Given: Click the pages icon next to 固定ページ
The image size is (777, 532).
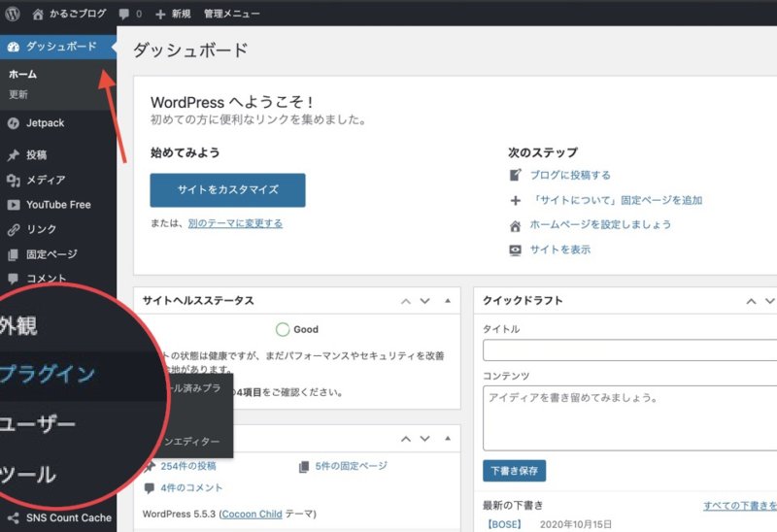Looking at the screenshot, I should [x=14, y=254].
